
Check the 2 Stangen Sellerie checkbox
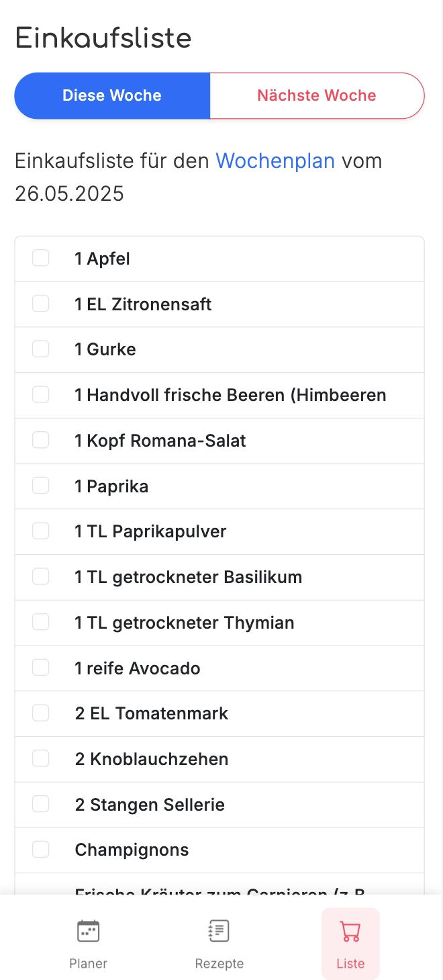pyautogui.click(x=41, y=805)
